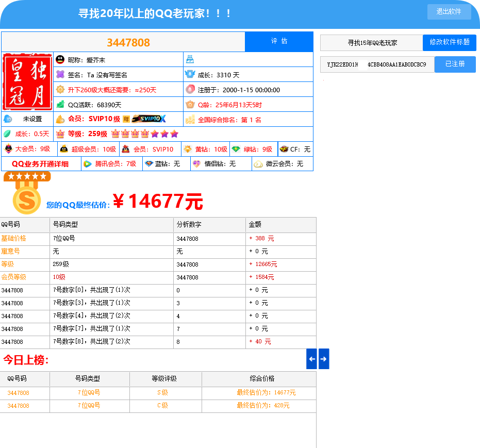Click the gold bars icon beside 全国综合排名
Image resolution: width=480 pixels, height=448 pixels.
tap(190, 119)
